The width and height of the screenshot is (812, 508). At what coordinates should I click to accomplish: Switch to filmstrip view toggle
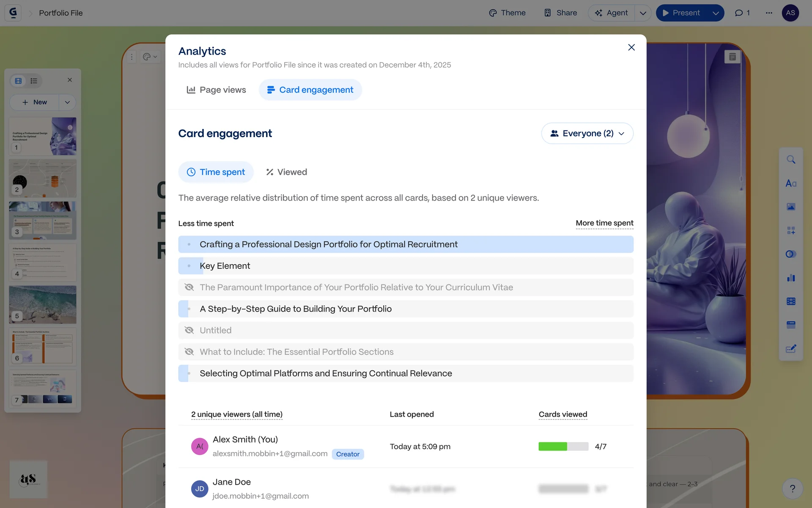point(18,80)
